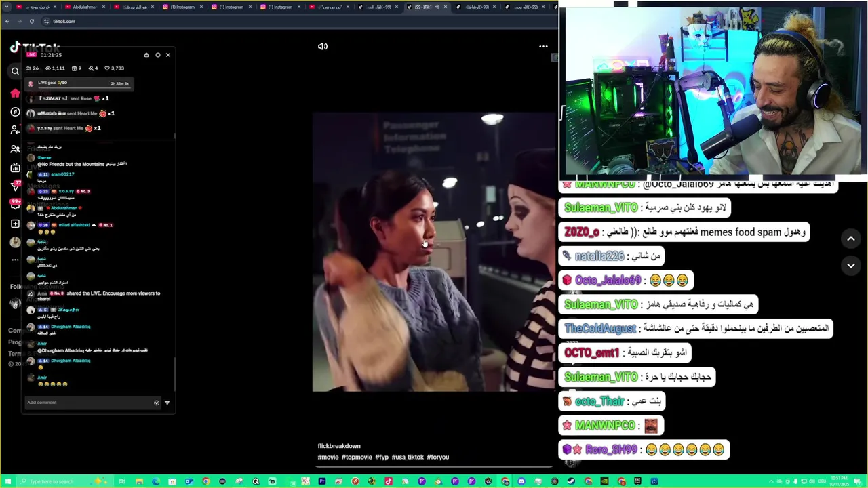The width and height of the screenshot is (868, 488).
Task: Switch to the Abdulrahman YouTube tab
Action: coord(84,7)
